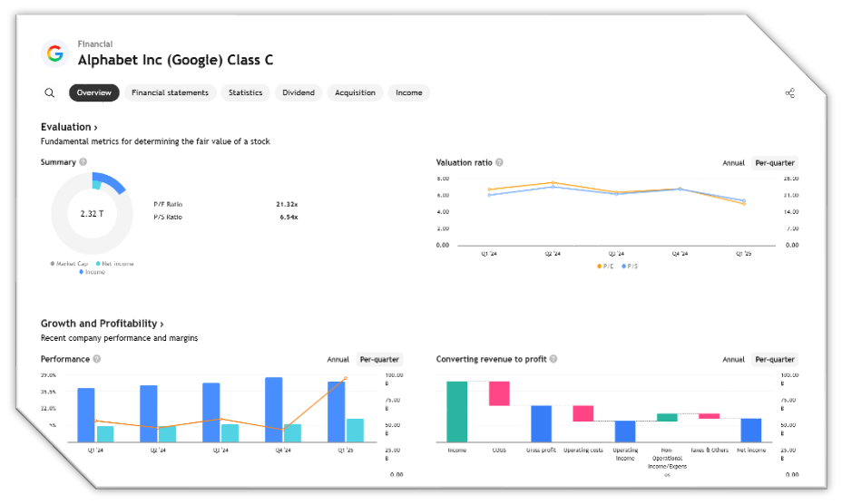Click the blue Net income waterfall bar
This screenshot has height=504, width=842.
(x=751, y=431)
